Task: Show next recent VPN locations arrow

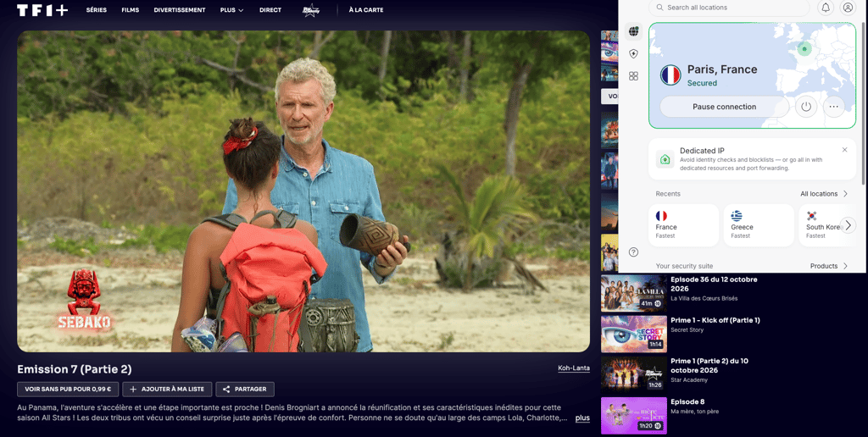Action: pos(848,225)
